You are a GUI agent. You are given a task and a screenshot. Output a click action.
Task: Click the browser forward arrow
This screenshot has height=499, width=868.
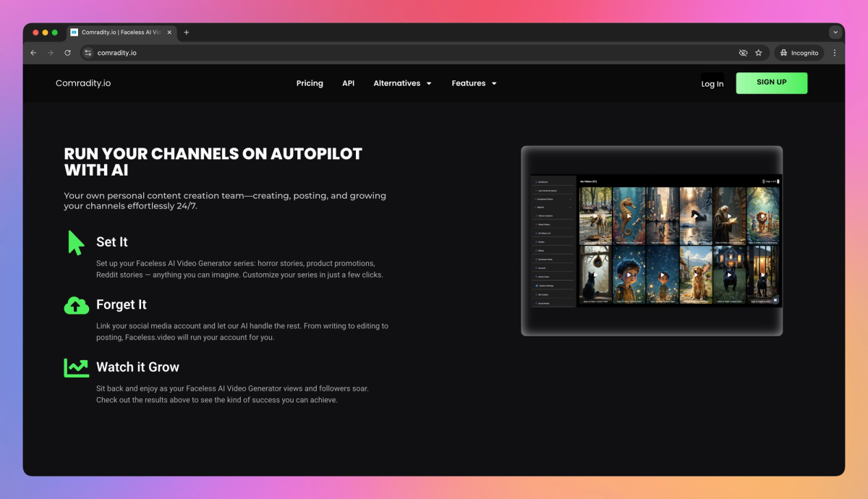click(x=51, y=53)
